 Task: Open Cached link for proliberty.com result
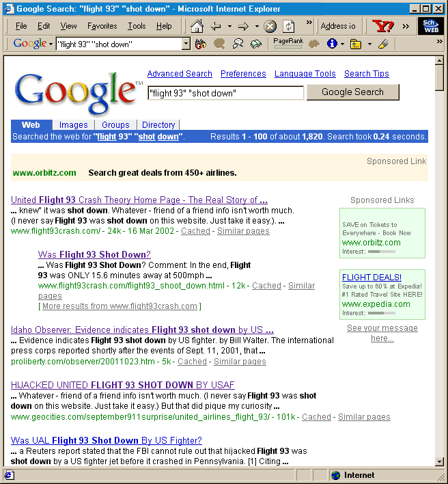pyautogui.click(x=192, y=362)
